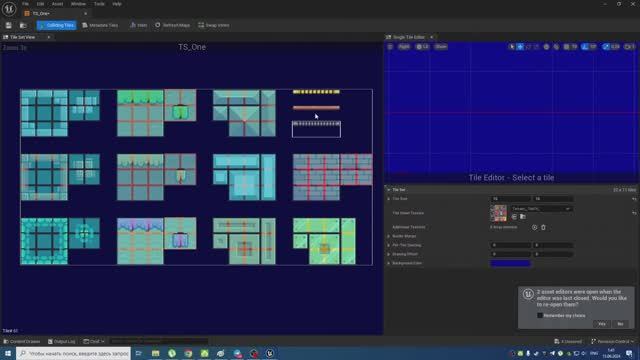Image resolution: width=640 pixels, height=360 pixels.
Task: Click the Refresh Maps toolbar button
Action: 172,25
